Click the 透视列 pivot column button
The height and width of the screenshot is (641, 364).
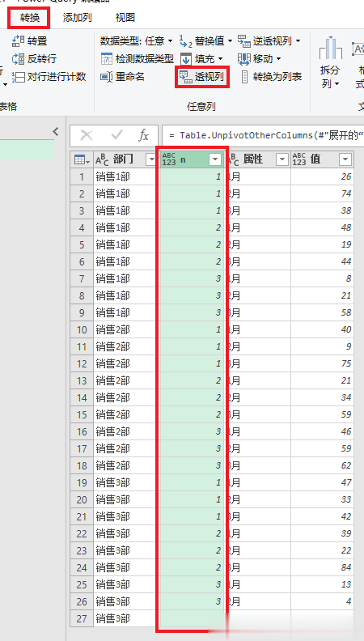[201, 76]
